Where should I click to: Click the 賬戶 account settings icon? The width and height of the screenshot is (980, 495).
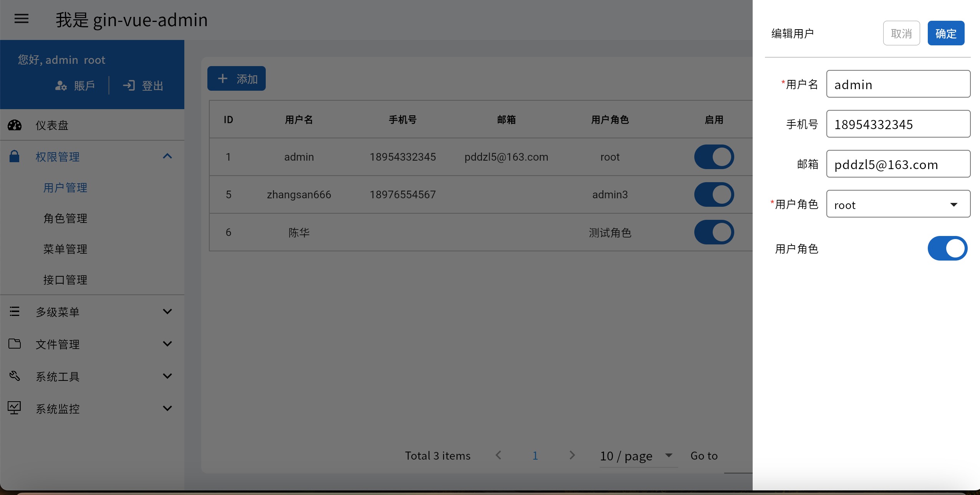tap(61, 85)
